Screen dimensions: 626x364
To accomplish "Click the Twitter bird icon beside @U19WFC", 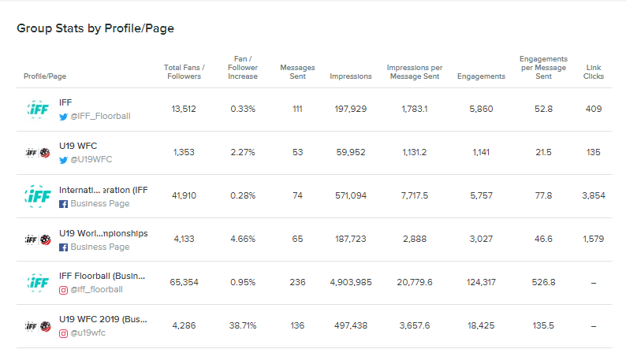I will (x=63, y=159).
